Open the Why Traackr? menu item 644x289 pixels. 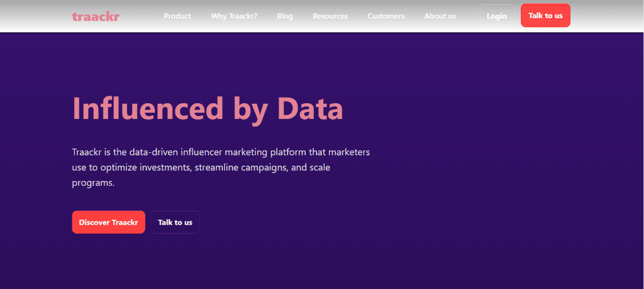point(234,16)
